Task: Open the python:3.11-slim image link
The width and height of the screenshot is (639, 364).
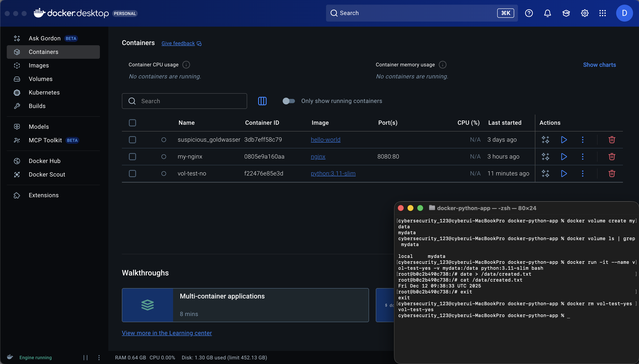Action: [x=333, y=174]
